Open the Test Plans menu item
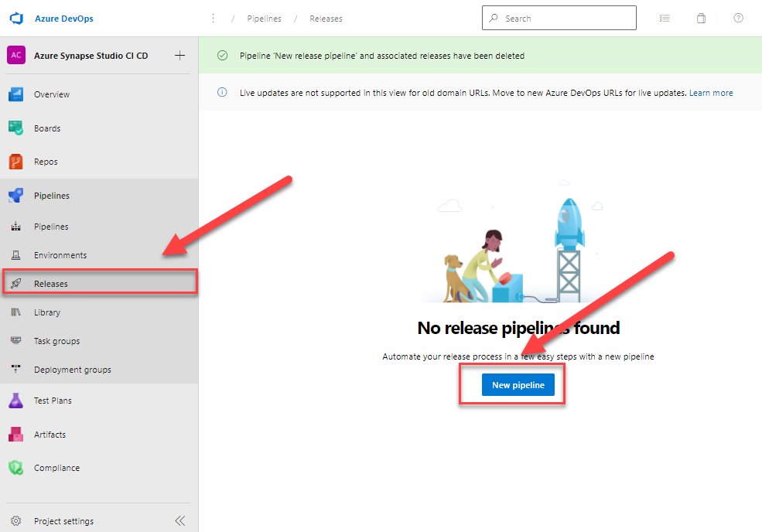762x532 pixels. (x=53, y=401)
